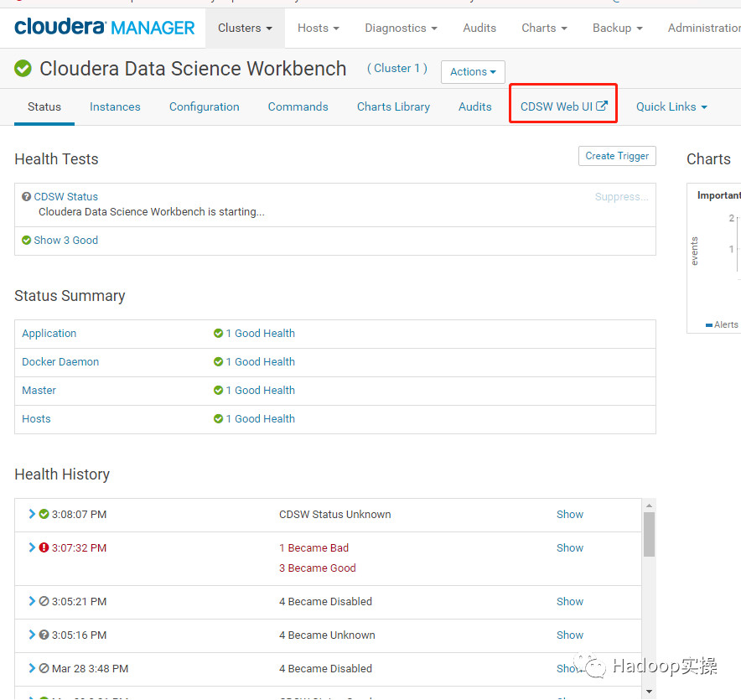Click 1 Good Health in Application row

coord(260,333)
